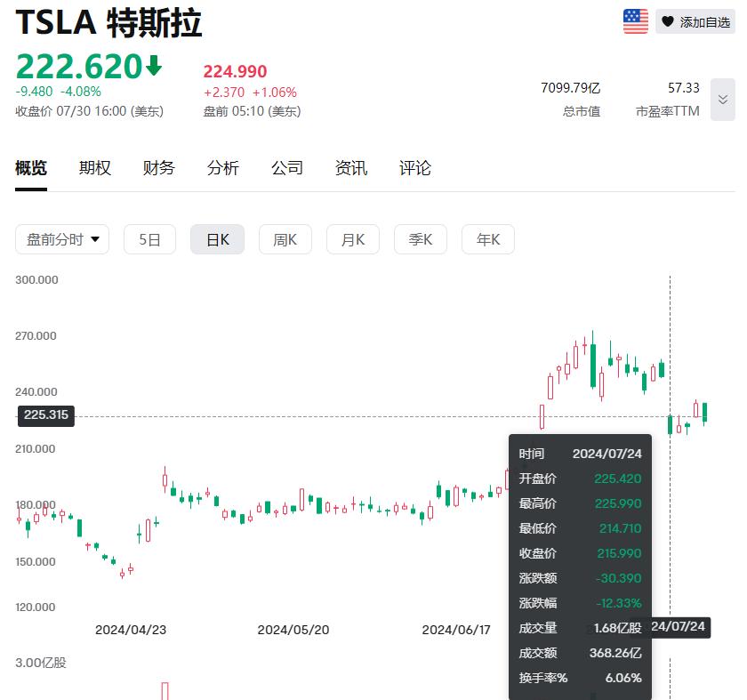Expand more stock details with the chevron
Image resolution: width=747 pixels, height=700 pixels.
723,99
